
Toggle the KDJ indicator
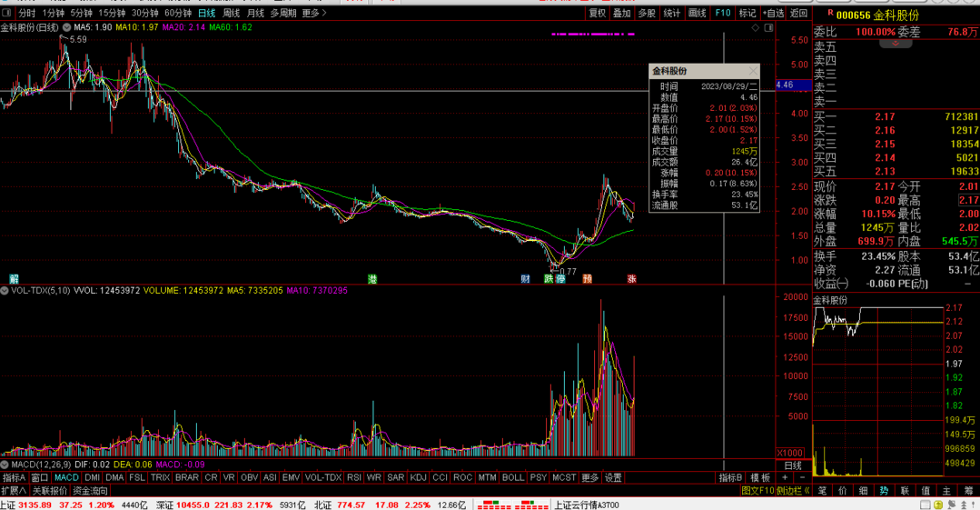tap(418, 477)
